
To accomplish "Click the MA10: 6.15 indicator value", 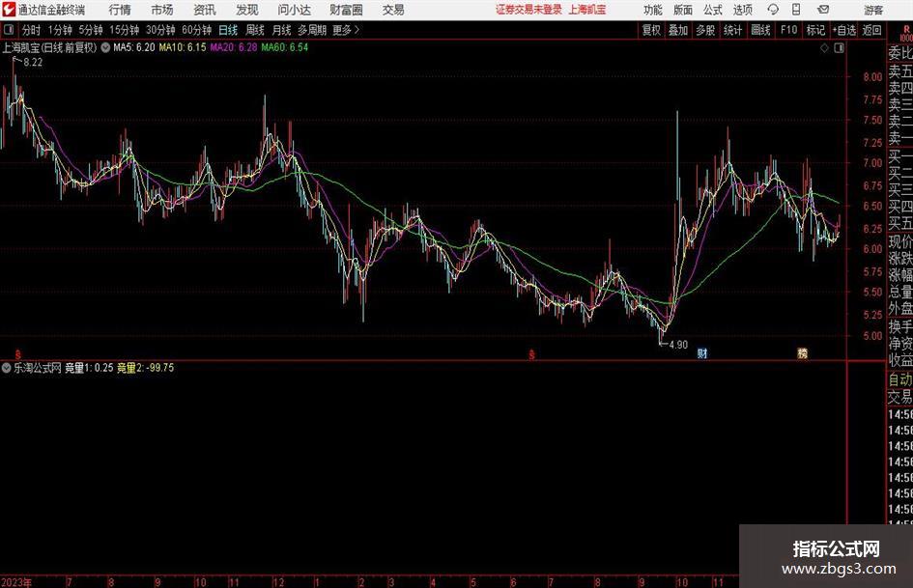I will click(183, 47).
